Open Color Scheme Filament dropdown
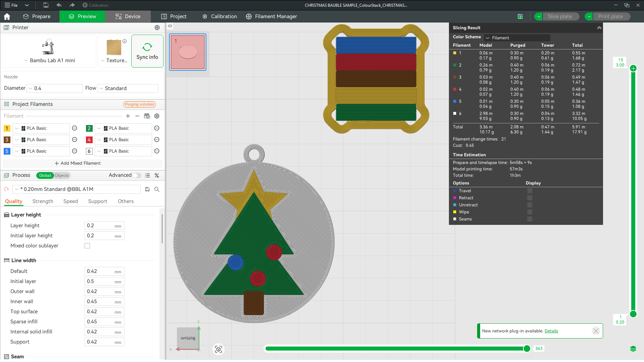The image size is (644, 362). 517,38
